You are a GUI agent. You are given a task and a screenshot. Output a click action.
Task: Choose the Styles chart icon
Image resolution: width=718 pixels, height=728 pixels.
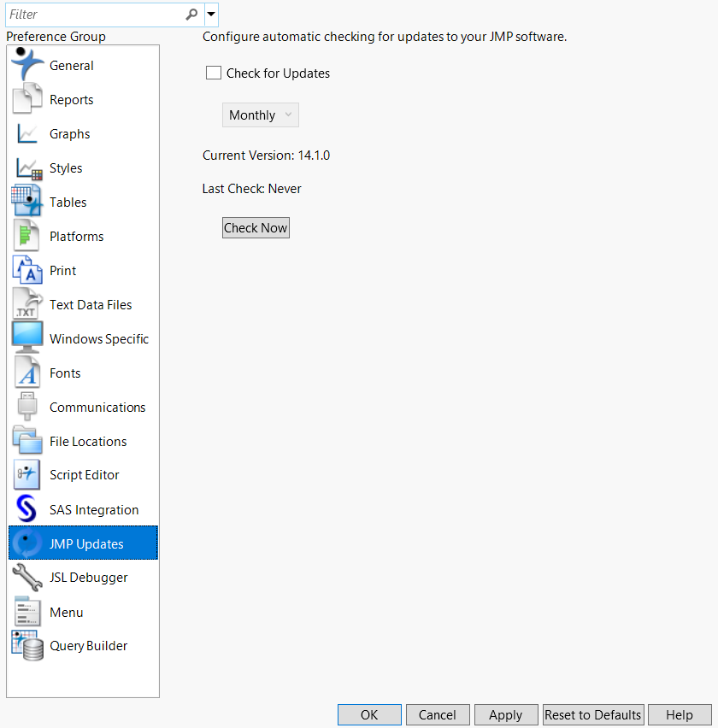coord(29,169)
